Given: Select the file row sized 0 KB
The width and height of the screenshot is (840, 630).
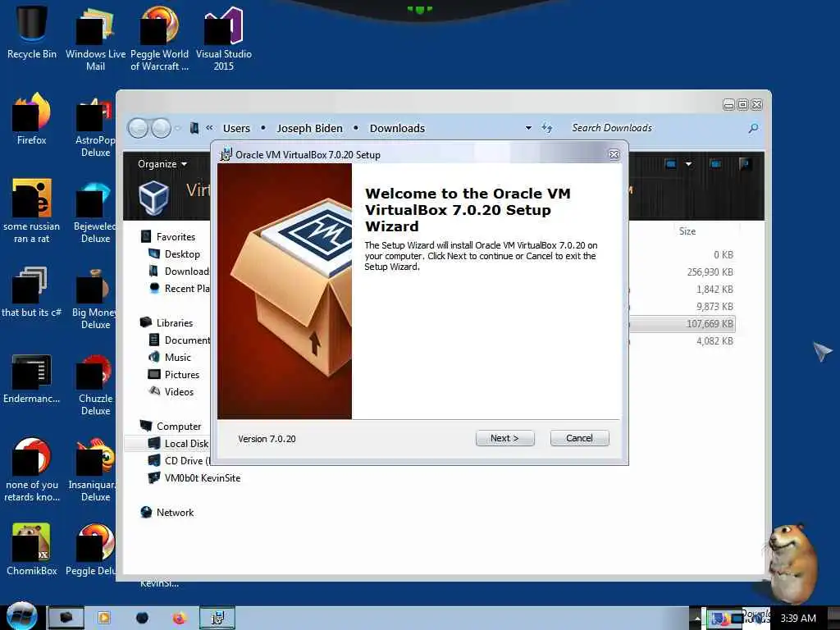Looking at the screenshot, I should tap(724, 255).
